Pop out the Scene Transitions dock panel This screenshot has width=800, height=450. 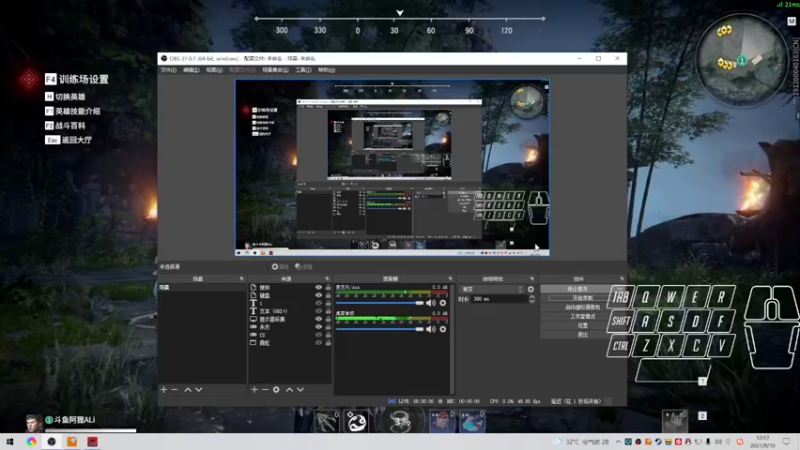click(532, 279)
